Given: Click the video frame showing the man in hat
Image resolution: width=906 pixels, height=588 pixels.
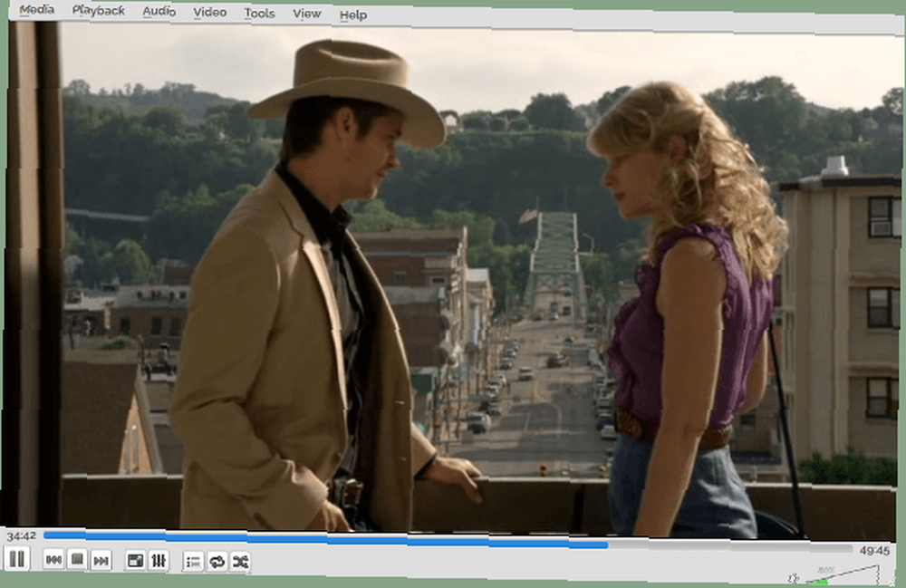Looking at the screenshot, I should [452, 281].
